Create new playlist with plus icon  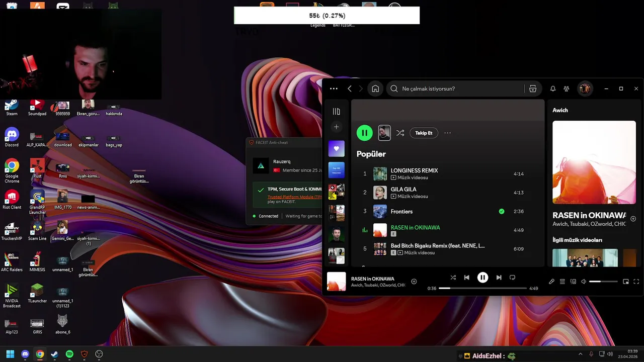tap(337, 127)
